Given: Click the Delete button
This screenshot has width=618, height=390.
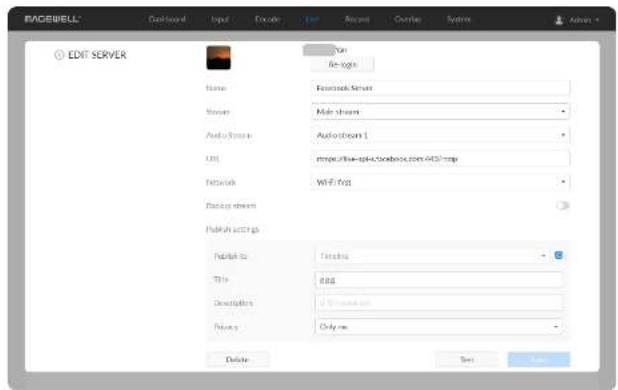Looking at the screenshot, I should [x=237, y=359].
